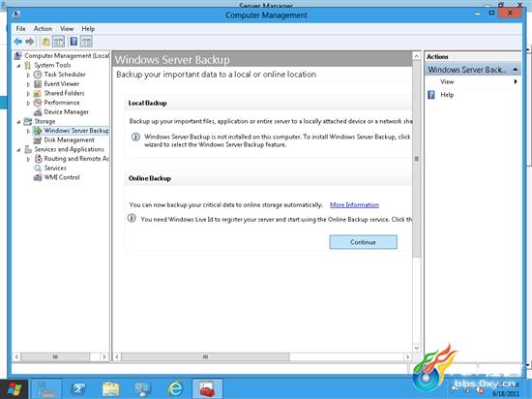The width and height of the screenshot is (532, 399).
Task: Expand the Event Viewer node
Action: (28, 84)
